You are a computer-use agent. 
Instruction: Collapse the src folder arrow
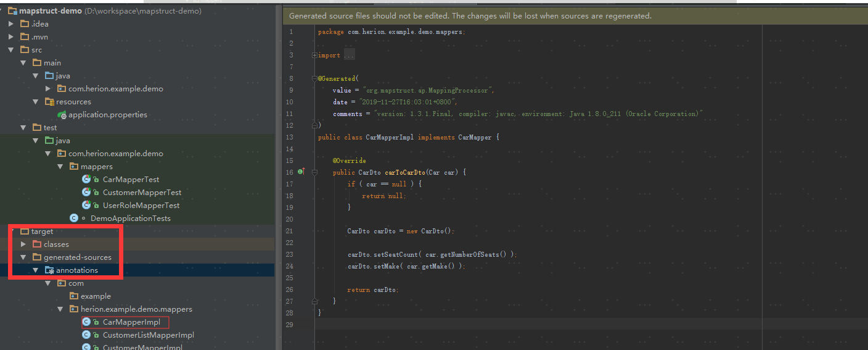pyautogui.click(x=11, y=50)
